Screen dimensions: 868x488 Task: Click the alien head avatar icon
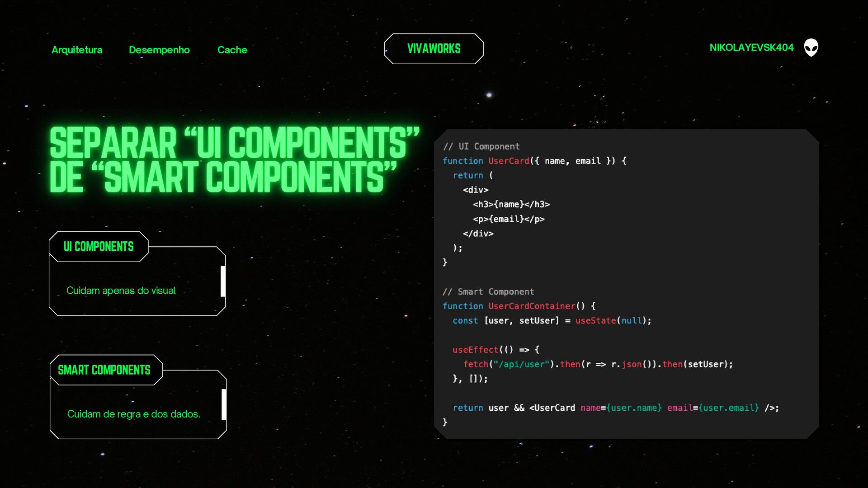[x=811, y=47]
